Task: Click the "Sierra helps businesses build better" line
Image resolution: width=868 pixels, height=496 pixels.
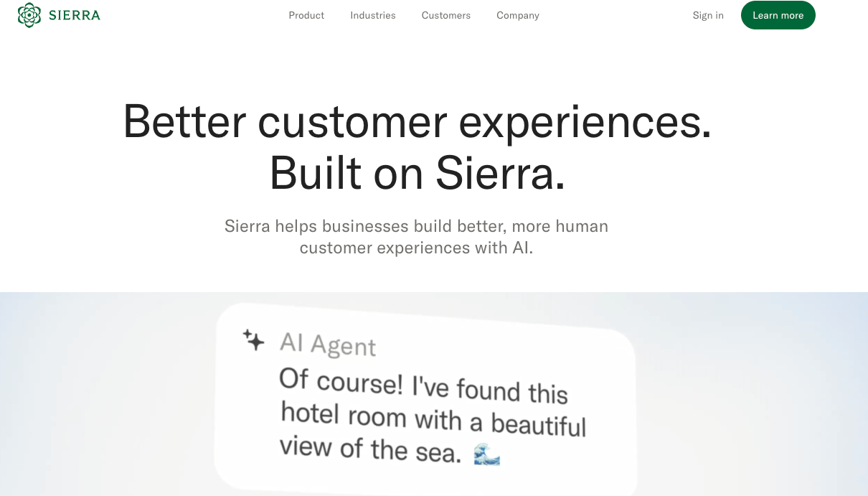Action: 416,227
